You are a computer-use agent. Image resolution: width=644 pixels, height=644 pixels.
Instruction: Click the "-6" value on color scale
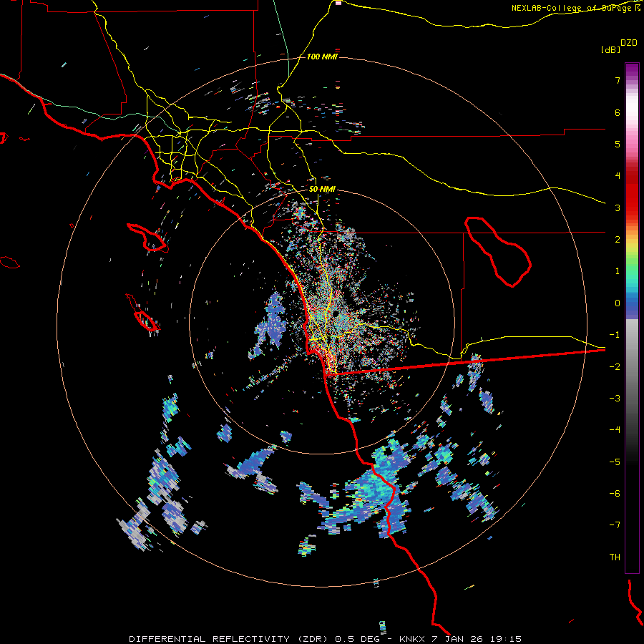(x=615, y=493)
